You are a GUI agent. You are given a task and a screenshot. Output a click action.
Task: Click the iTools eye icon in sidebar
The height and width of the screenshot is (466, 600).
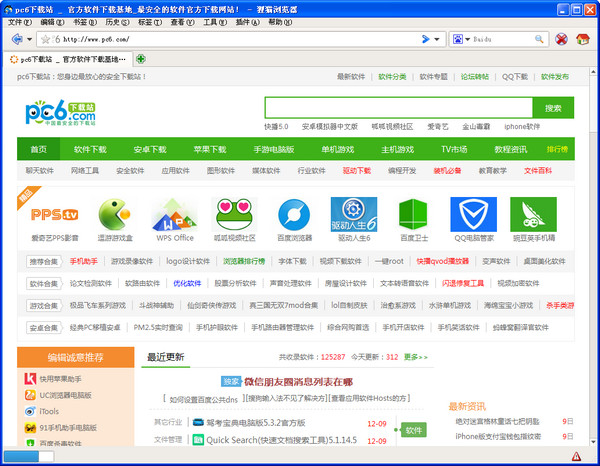30,411
